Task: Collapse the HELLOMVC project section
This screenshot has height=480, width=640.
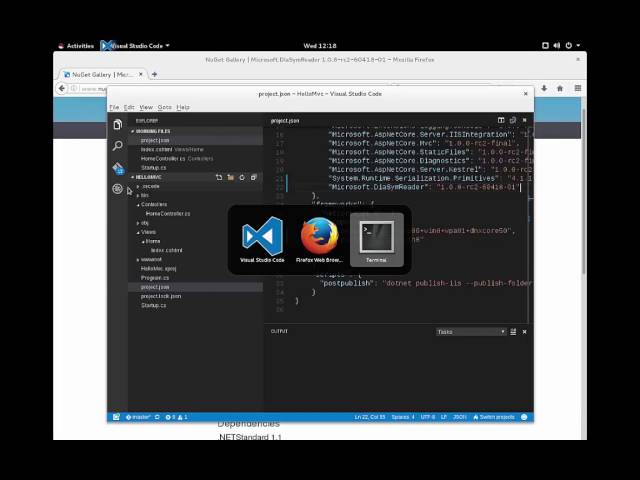Action: [133, 177]
